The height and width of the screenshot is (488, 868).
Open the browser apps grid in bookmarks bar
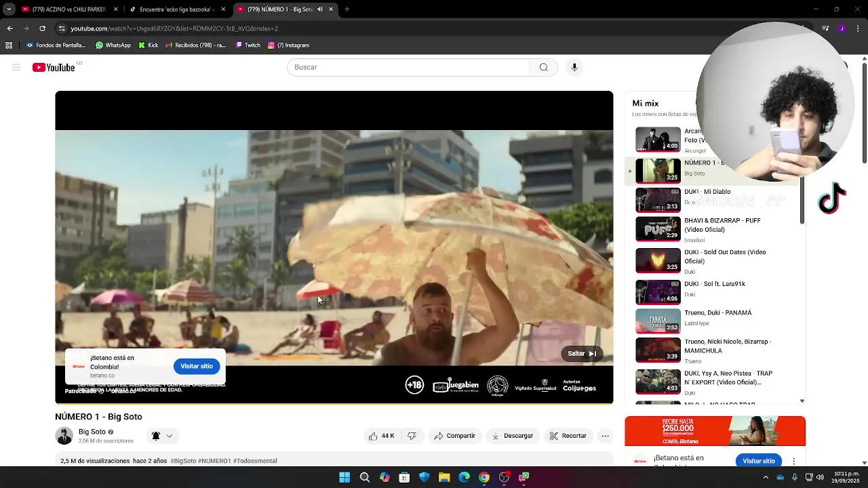point(9,45)
